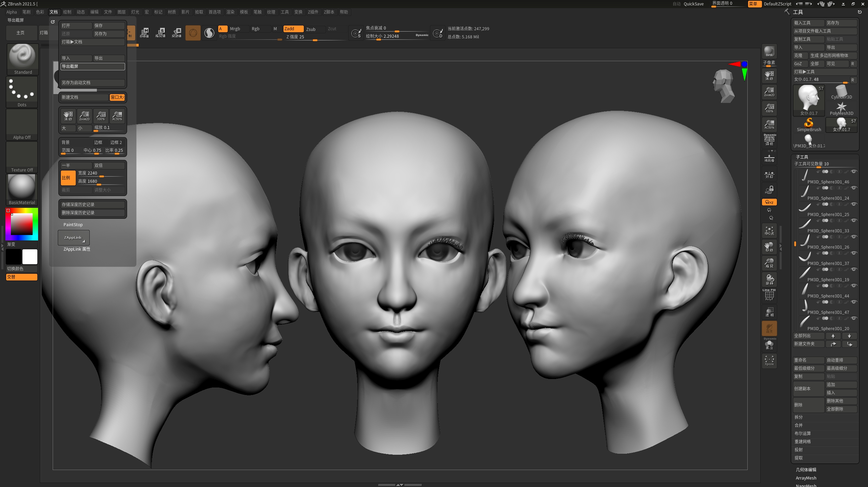
Task: Expand the ArrayMesh section
Action: pos(806,478)
